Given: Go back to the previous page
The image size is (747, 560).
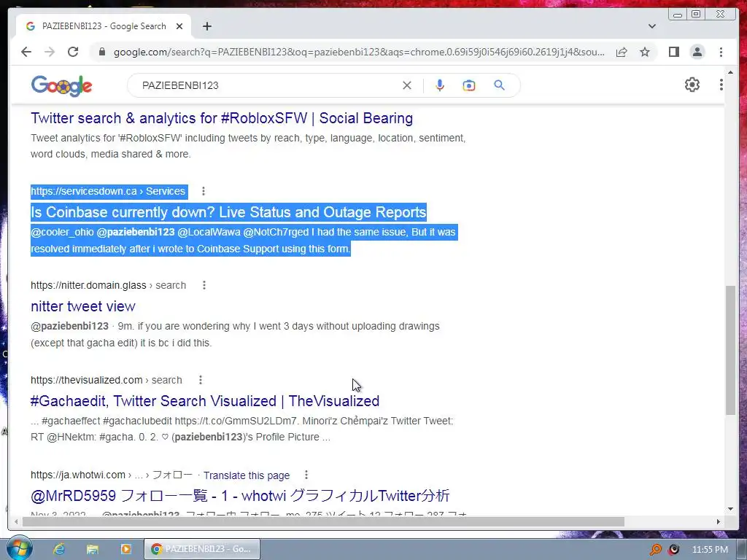Looking at the screenshot, I should (26, 52).
